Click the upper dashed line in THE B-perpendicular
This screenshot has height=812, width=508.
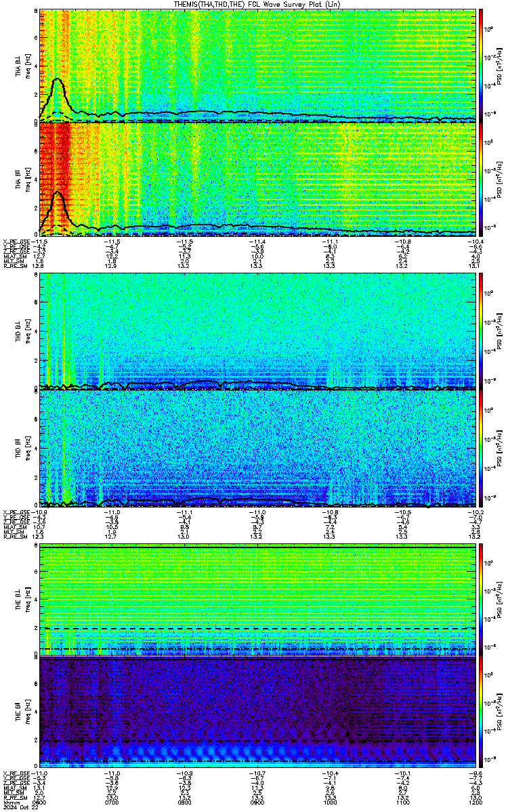coord(257,629)
